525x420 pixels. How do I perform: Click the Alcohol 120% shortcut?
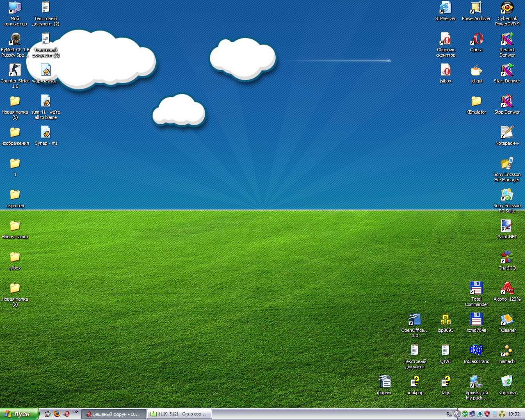click(x=507, y=289)
